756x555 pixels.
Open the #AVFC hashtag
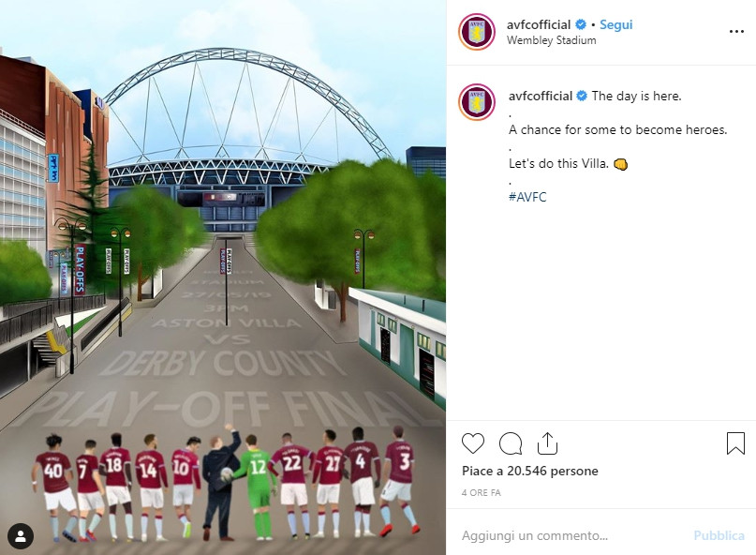tap(527, 197)
